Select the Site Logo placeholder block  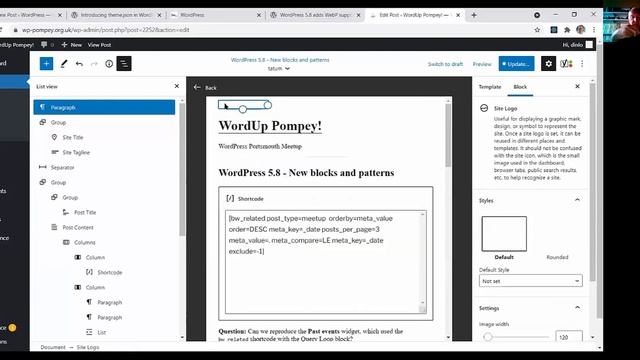point(244,105)
